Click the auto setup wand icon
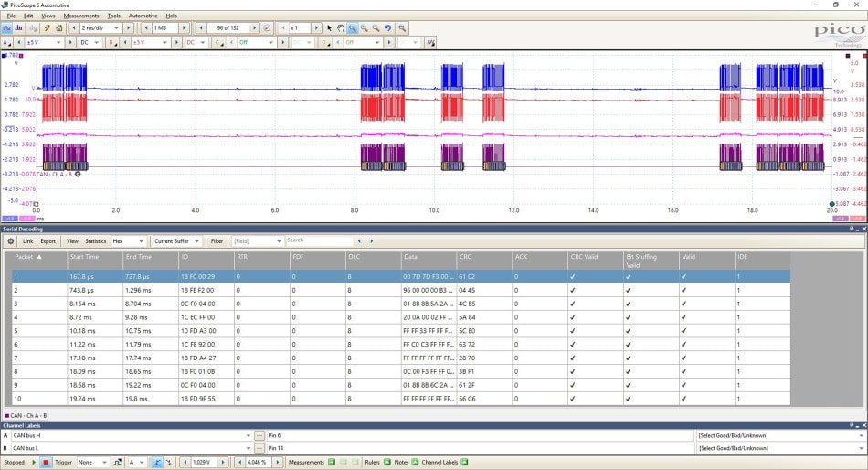 pyautogui.click(x=47, y=27)
